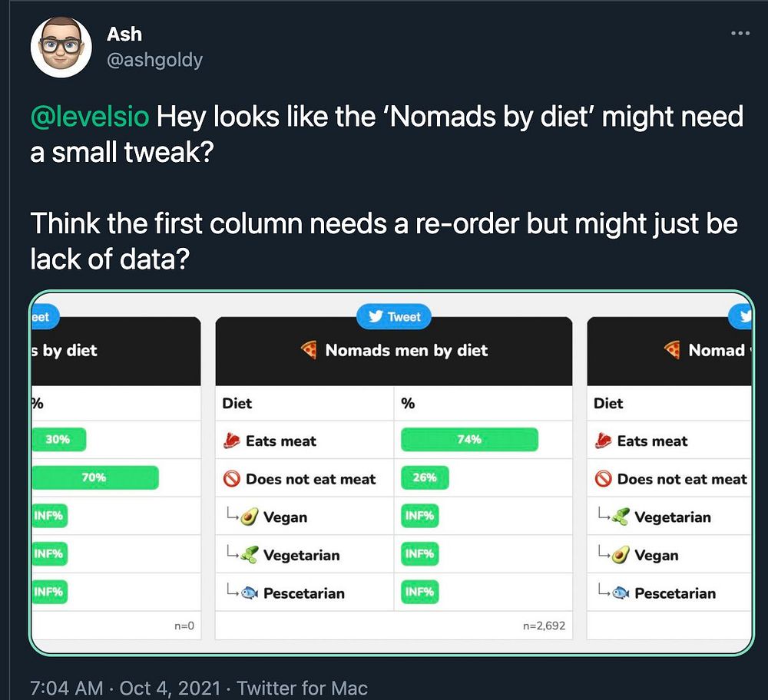
Task: Click the INF% badge in the Vegan row
Action: click(419, 517)
